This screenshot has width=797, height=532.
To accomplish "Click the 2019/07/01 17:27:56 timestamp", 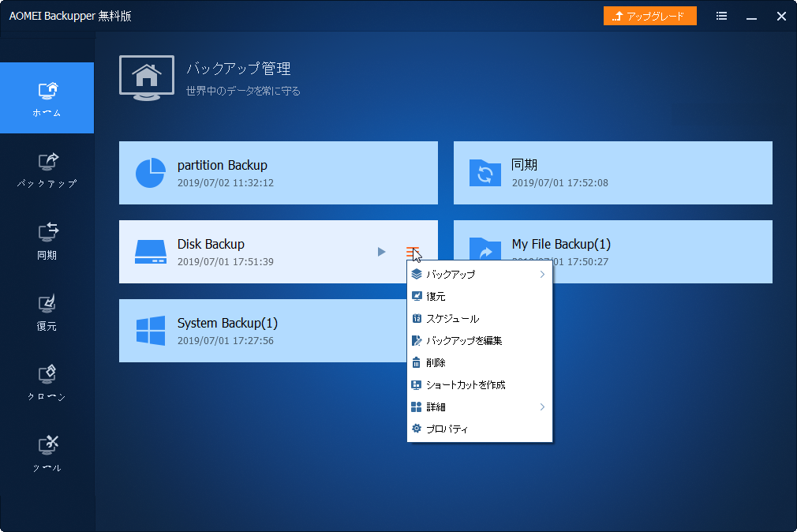I will 226,340.
